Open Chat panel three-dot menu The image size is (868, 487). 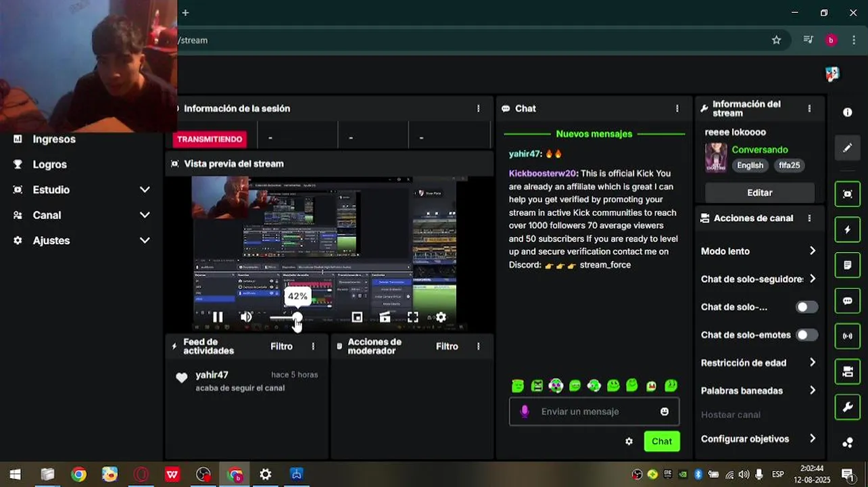tap(677, 108)
